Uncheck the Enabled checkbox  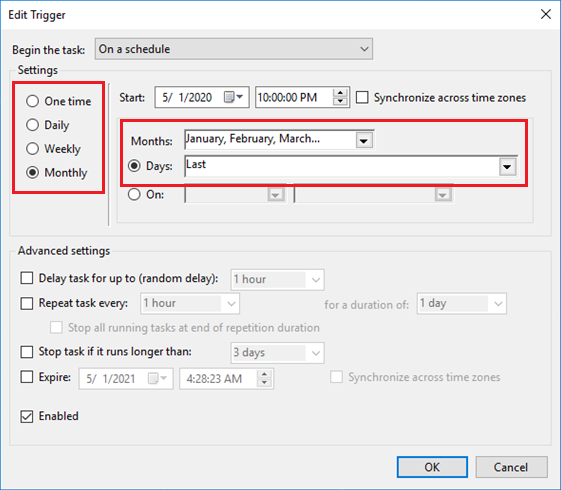[x=27, y=416]
